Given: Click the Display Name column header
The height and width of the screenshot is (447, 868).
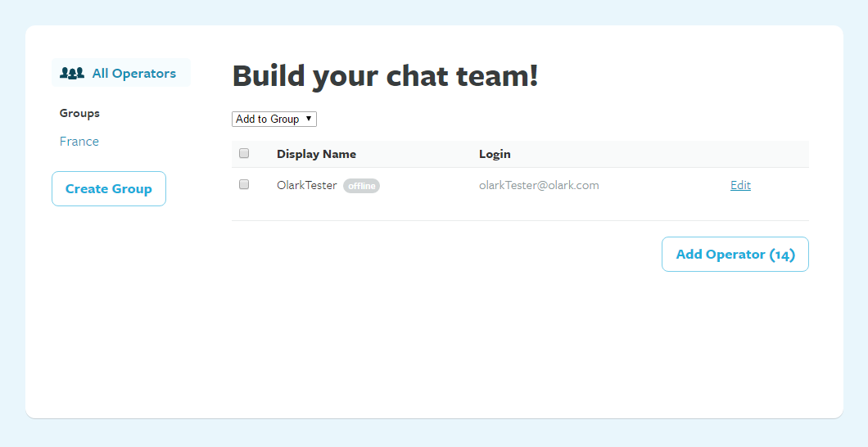Looking at the screenshot, I should (x=316, y=154).
